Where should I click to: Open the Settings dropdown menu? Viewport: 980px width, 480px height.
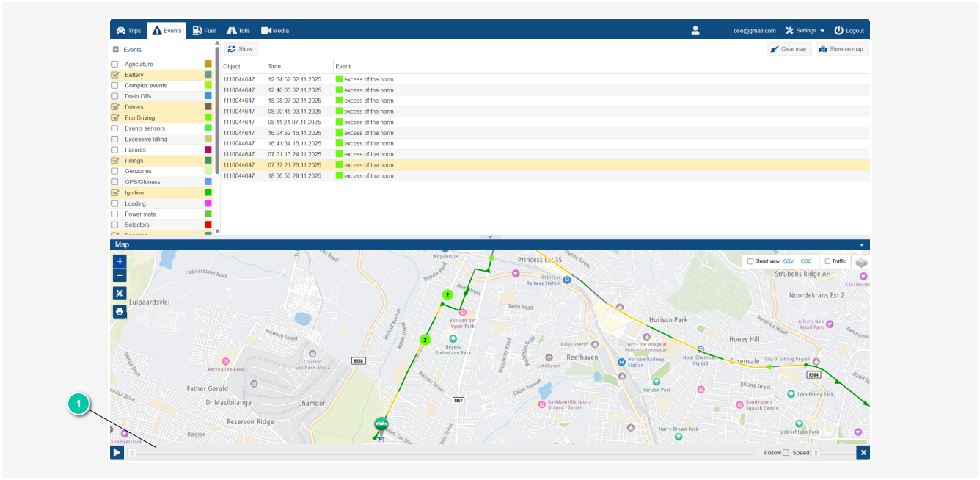click(805, 31)
